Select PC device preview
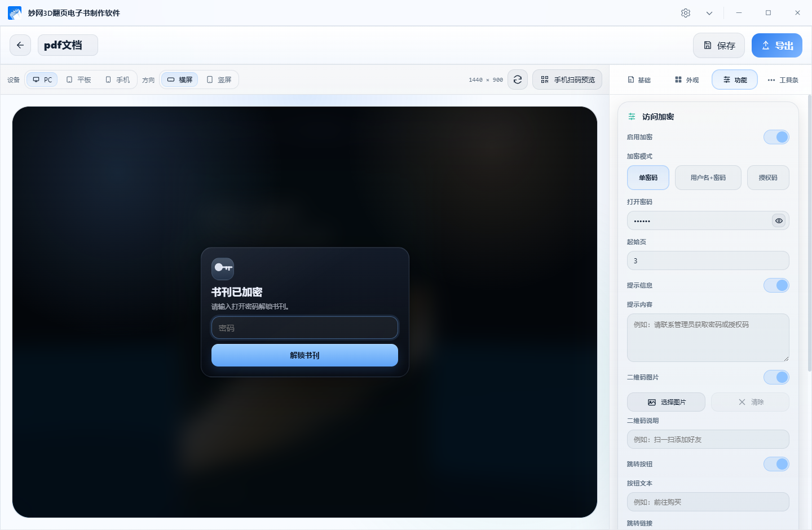812x530 pixels. (x=42, y=79)
